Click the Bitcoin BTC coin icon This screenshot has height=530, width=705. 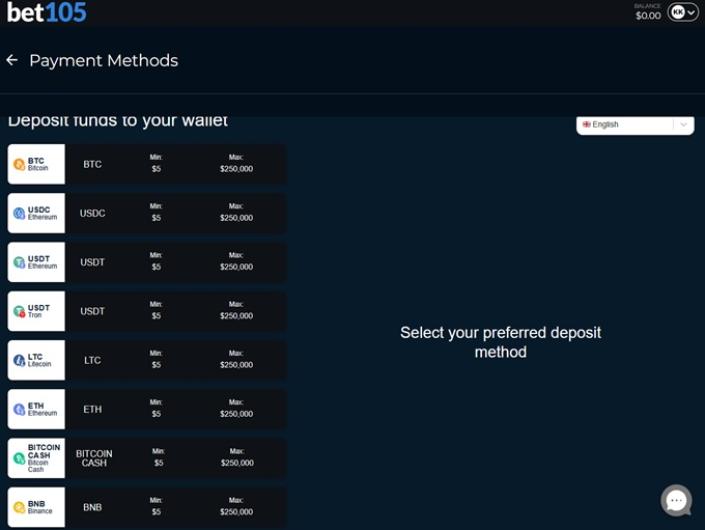tap(19, 164)
